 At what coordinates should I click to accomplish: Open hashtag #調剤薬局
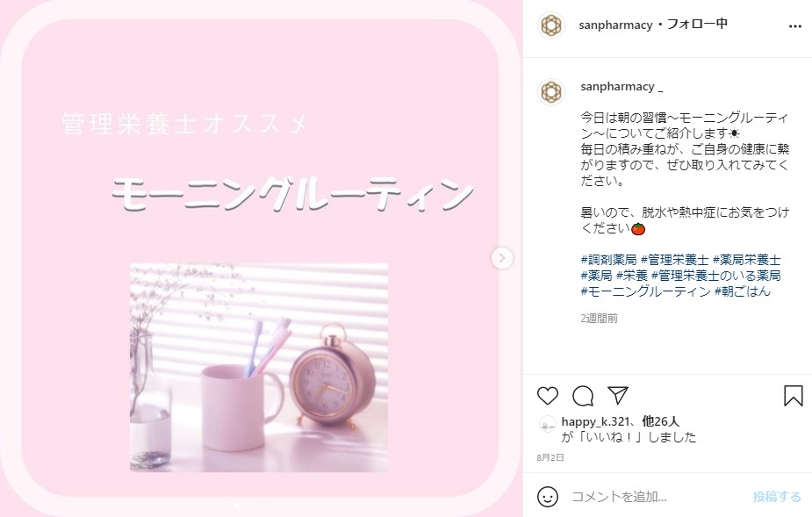608,260
